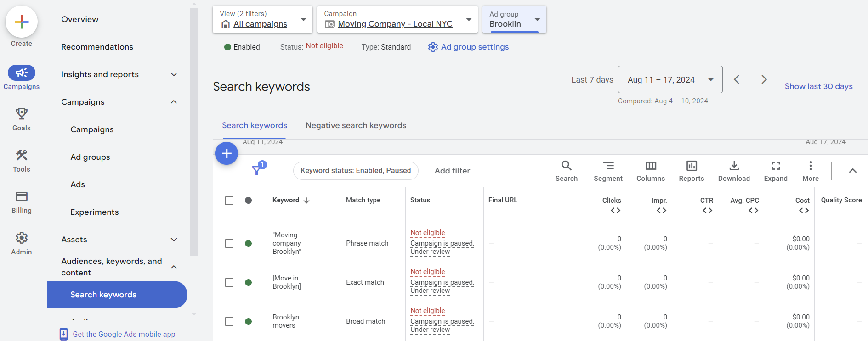Switch to Negative search keywords tab
Image resolution: width=868 pixels, height=341 pixels.
pyautogui.click(x=356, y=125)
